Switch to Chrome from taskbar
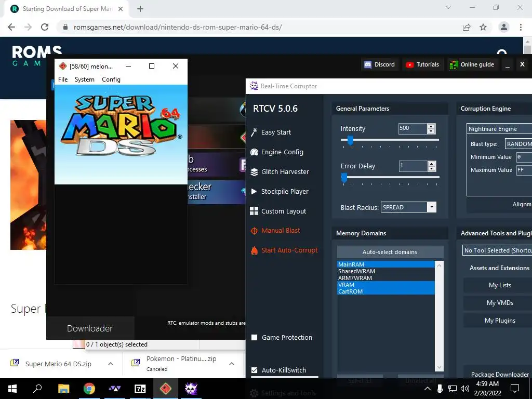This screenshot has width=532, height=399. [89, 389]
